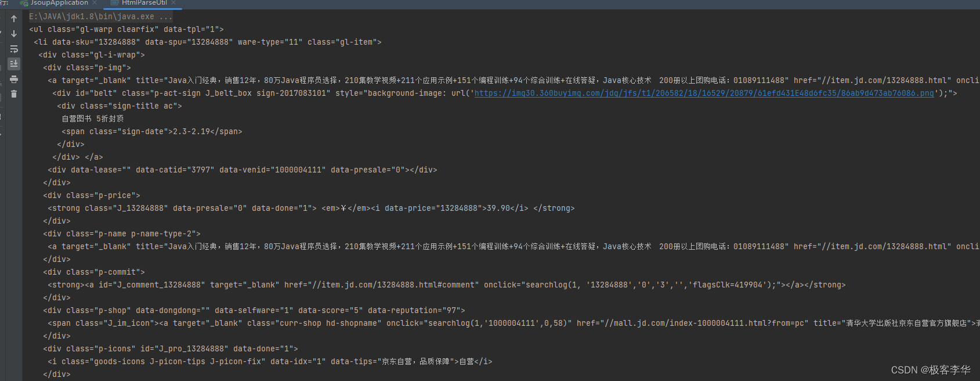This screenshot has height=381, width=980.
Task: Click the "</div> </a>" closing line
Action: (x=78, y=157)
